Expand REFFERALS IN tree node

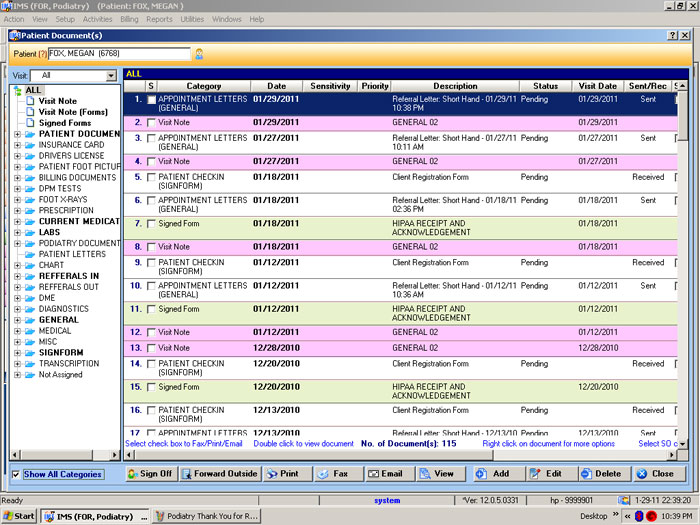17,276
